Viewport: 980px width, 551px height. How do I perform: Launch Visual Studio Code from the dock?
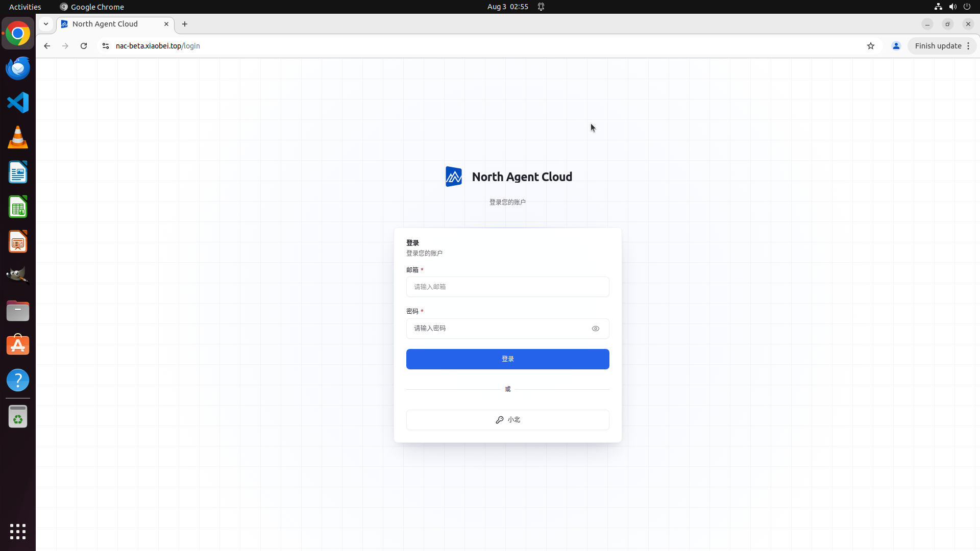click(x=18, y=103)
